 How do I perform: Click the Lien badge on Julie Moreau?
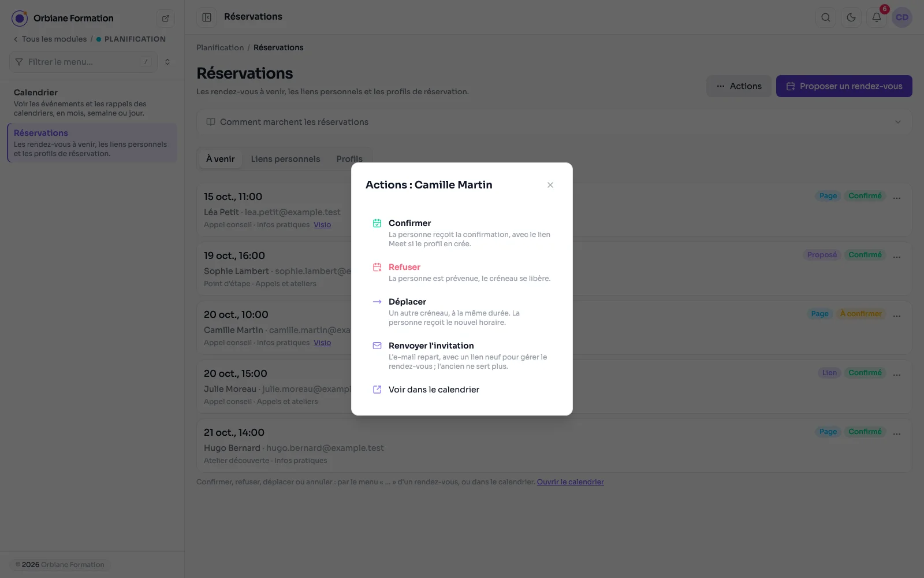coord(830,373)
